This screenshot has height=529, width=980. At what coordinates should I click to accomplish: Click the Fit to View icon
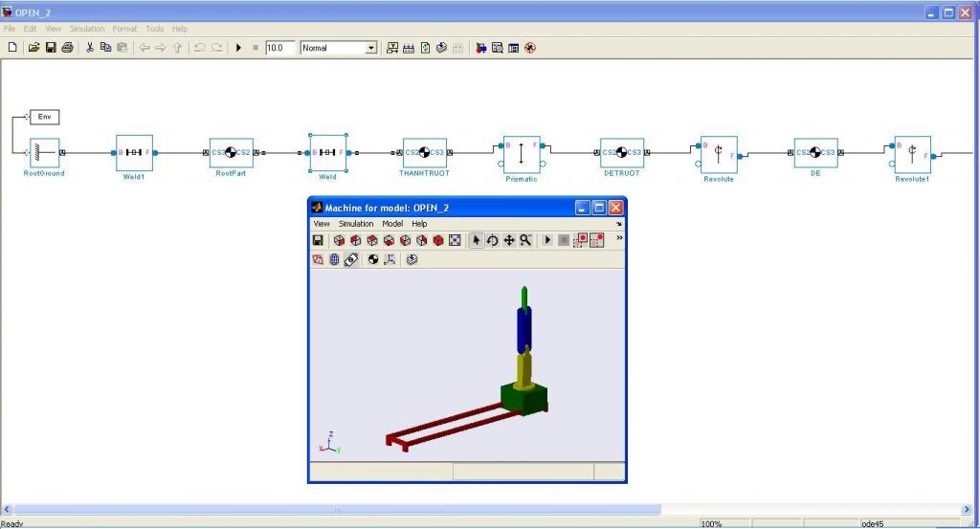[455, 240]
